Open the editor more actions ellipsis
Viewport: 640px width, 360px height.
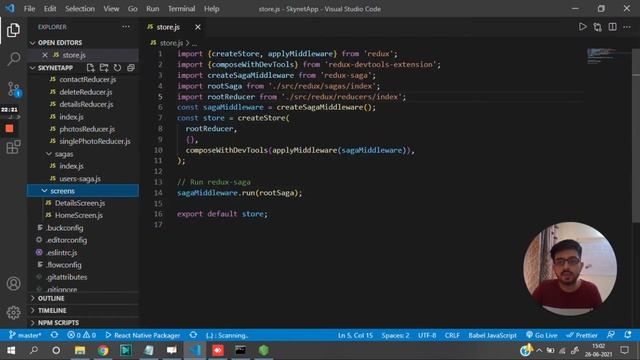(627, 27)
